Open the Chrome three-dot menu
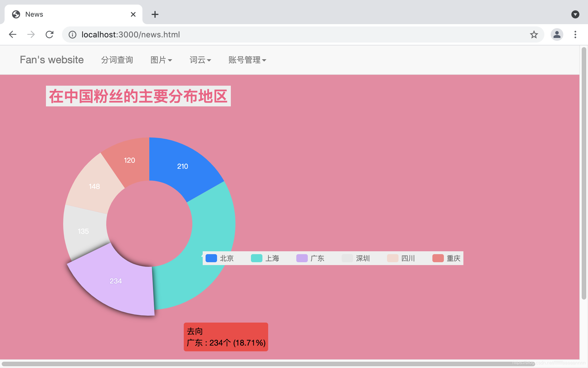The width and height of the screenshot is (588, 368). coord(575,34)
